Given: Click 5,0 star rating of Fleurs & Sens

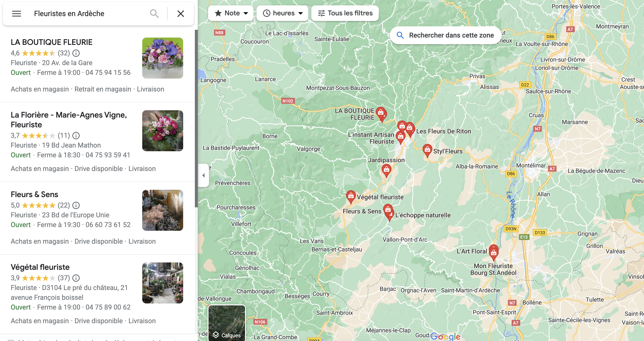Looking at the screenshot, I should [39, 205].
